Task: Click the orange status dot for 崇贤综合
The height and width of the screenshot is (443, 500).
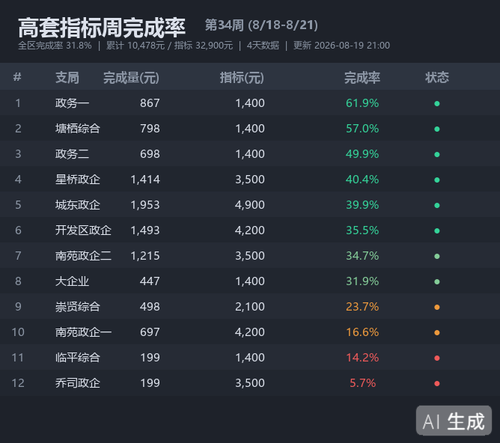Action: (437, 307)
